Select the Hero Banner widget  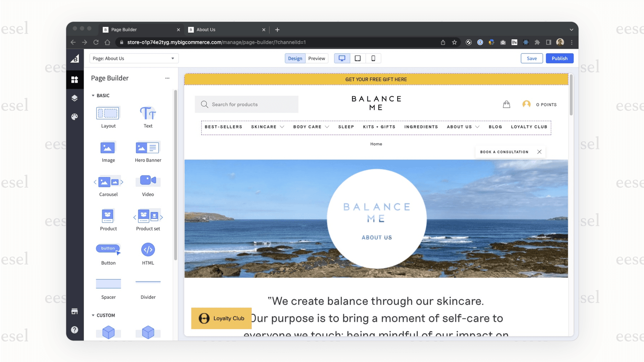[148, 147]
